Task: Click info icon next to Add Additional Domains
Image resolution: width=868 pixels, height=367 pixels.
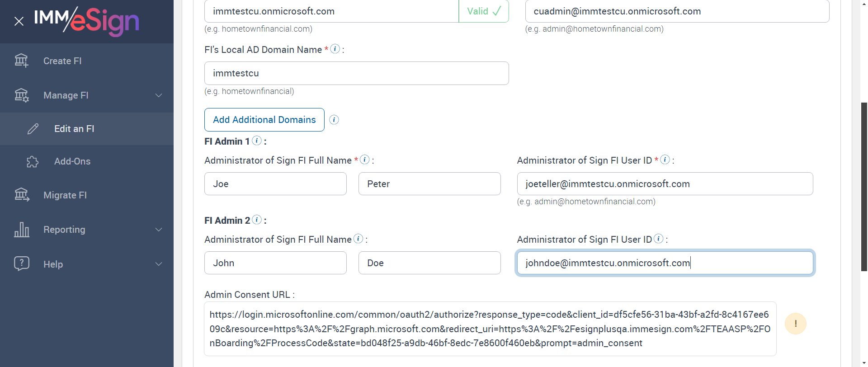Action: [334, 120]
